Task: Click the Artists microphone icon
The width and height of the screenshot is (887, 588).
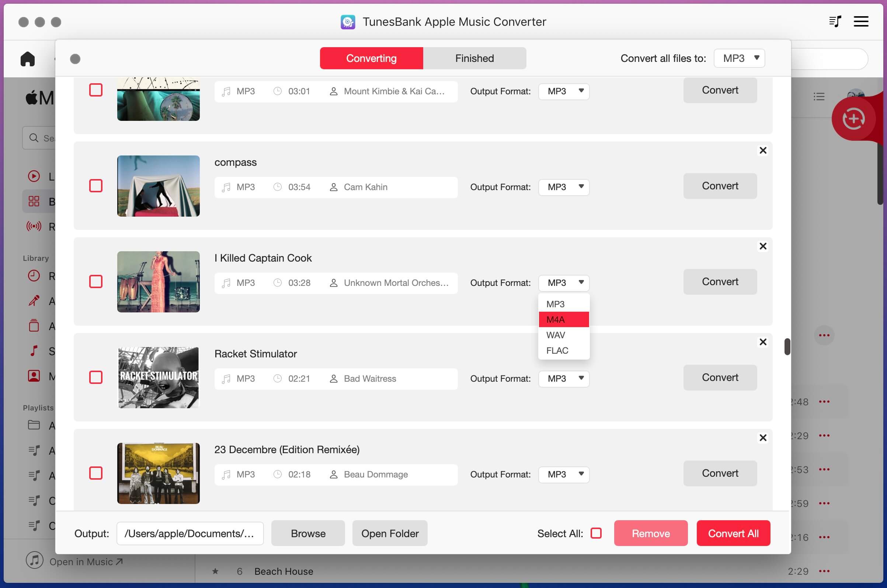Action: click(x=34, y=301)
